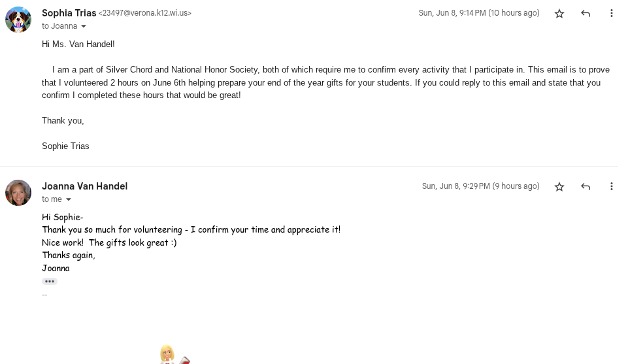Click Joanna Van Handel's profile photo
628x364 pixels.
tap(18, 193)
